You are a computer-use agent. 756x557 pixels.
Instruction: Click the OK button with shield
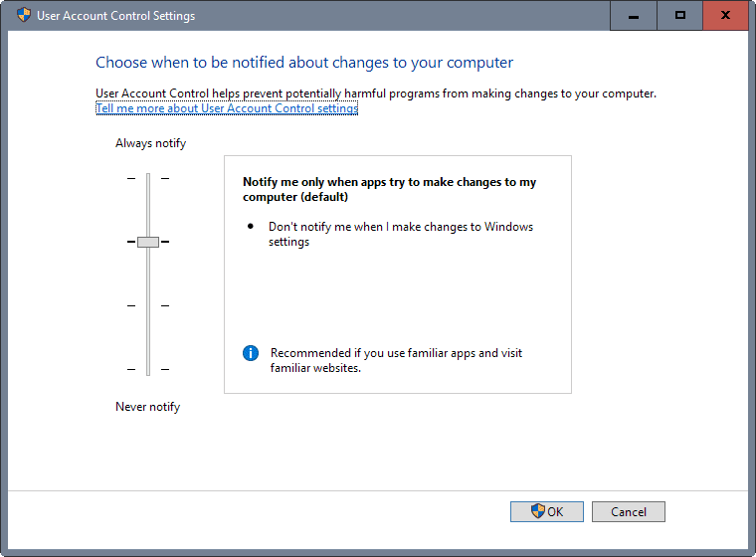[547, 511]
